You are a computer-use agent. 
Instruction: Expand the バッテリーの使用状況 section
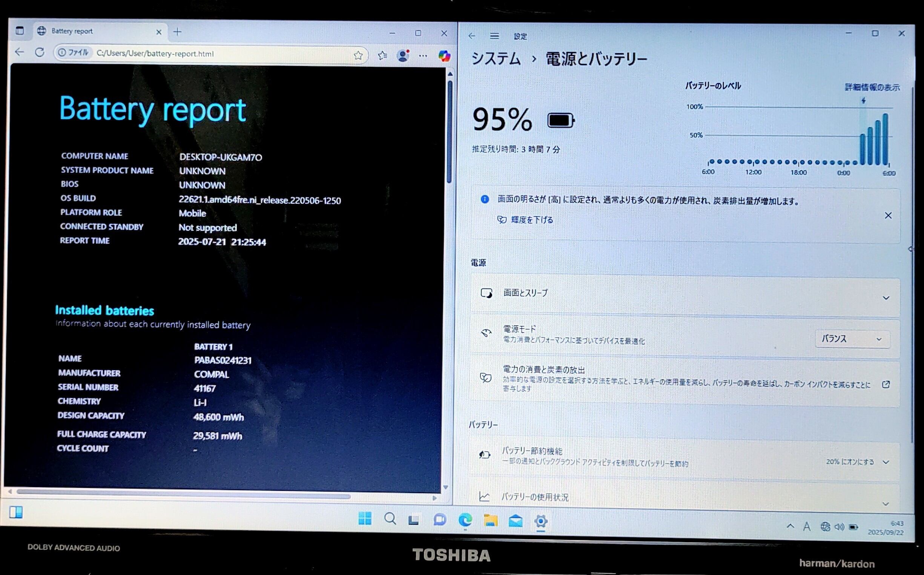click(886, 504)
